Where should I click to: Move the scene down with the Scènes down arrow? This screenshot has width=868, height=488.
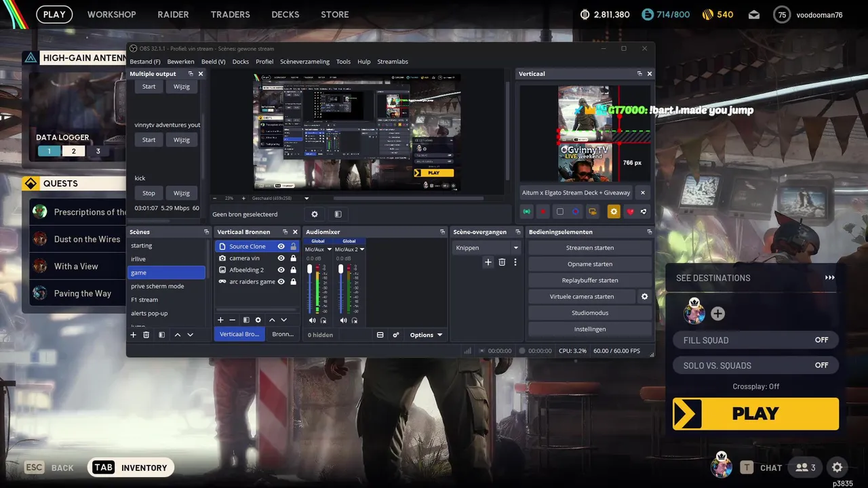191,335
